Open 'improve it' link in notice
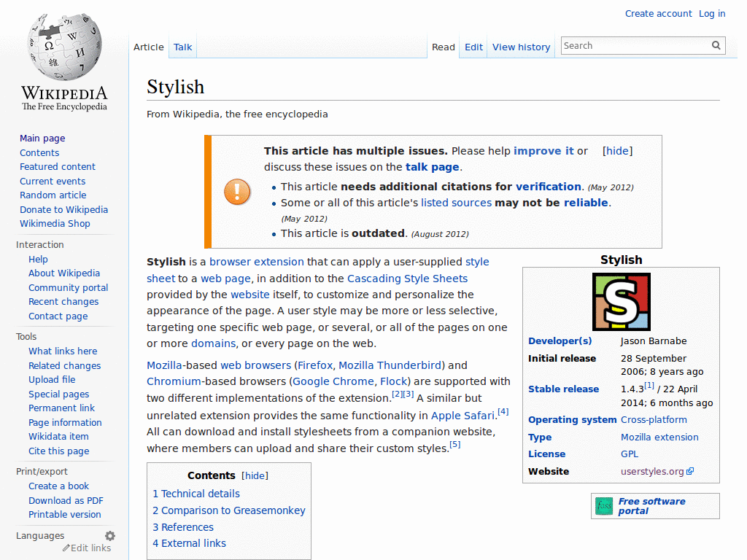Screen dimensions: 747x560 point(543,151)
